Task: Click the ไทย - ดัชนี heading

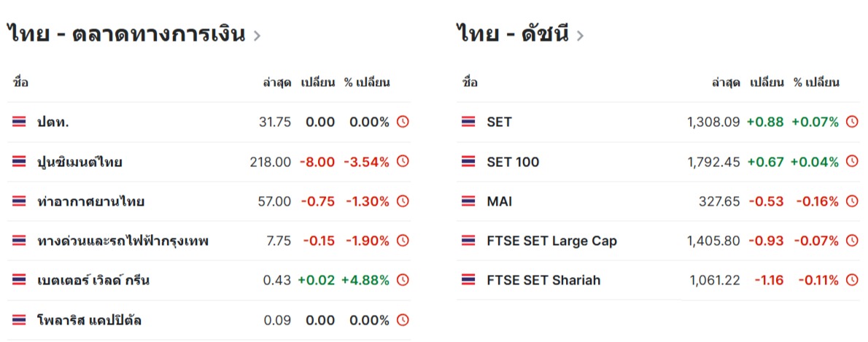Action: (x=513, y=34)
